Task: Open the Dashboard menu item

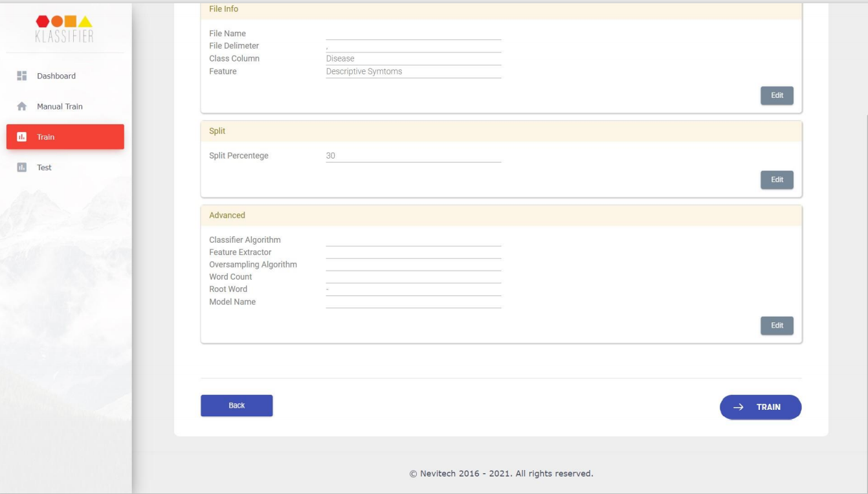Action: tap(56, 76)
